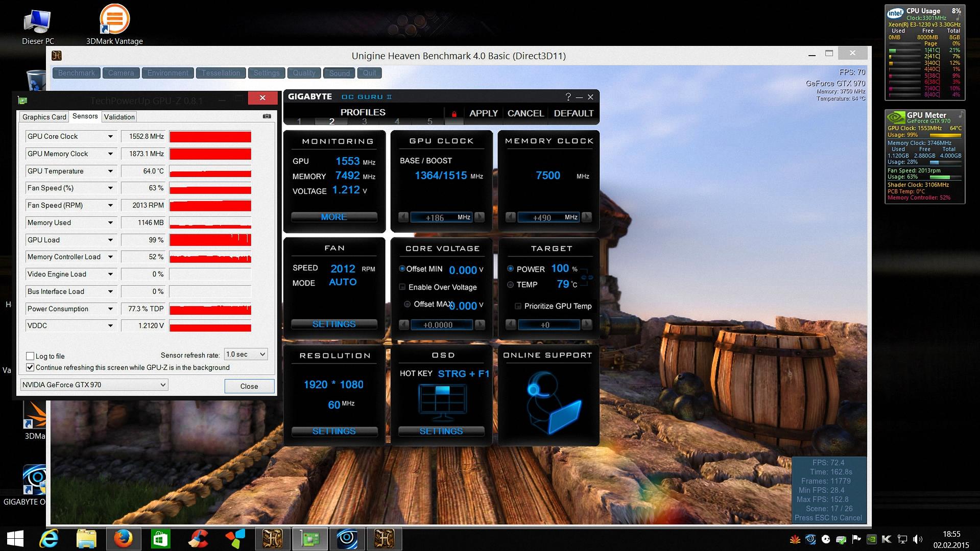The height and width of the screenshot is (551, 980).
Task: Click GPU Load sensor graph
Action: coord(210,240)
